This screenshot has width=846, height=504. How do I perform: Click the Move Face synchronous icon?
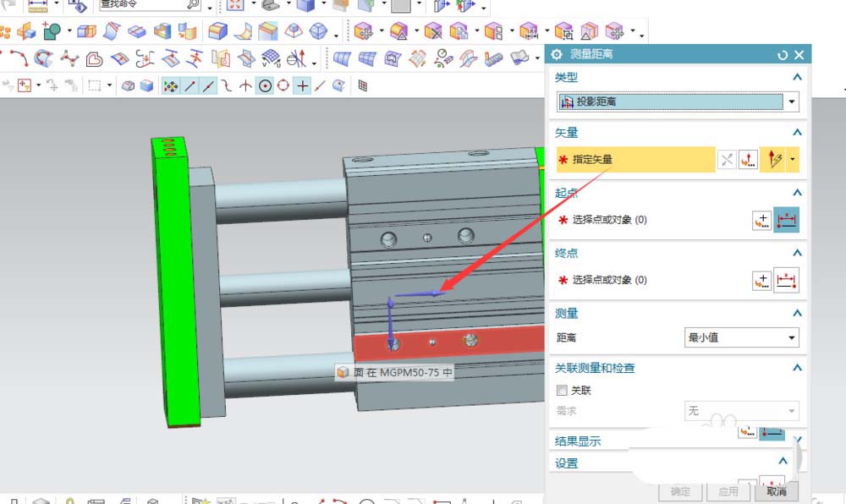pos(364,31)
